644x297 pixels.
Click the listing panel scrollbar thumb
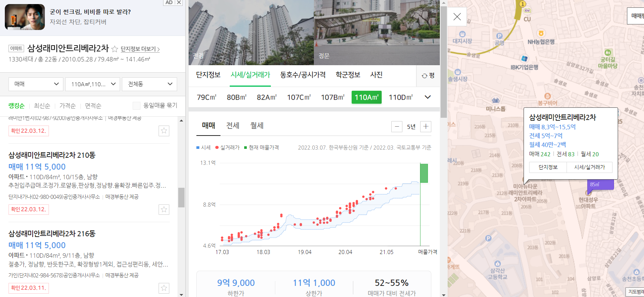click(x=181, y=197)
